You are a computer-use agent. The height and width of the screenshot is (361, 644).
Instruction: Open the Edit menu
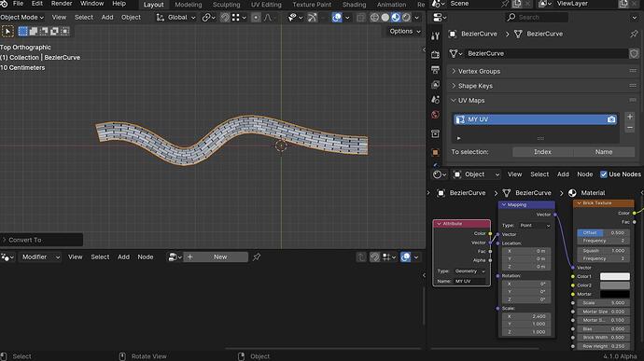pyautogui.click(x=37, y=4)
